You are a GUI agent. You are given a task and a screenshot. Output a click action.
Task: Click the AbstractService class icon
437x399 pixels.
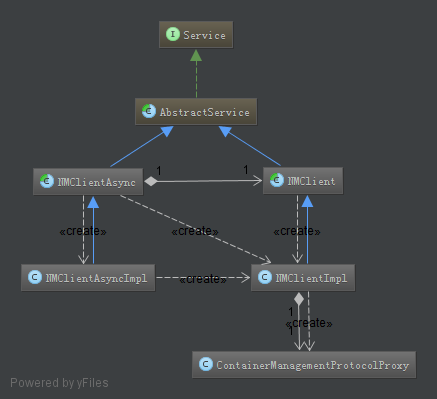(149, 111)
